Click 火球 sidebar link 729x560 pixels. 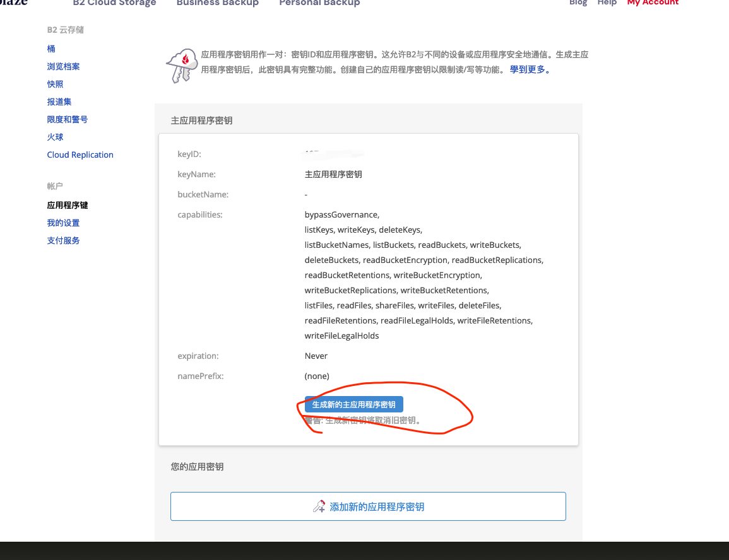pyautogui.click(x=55, y=137)
